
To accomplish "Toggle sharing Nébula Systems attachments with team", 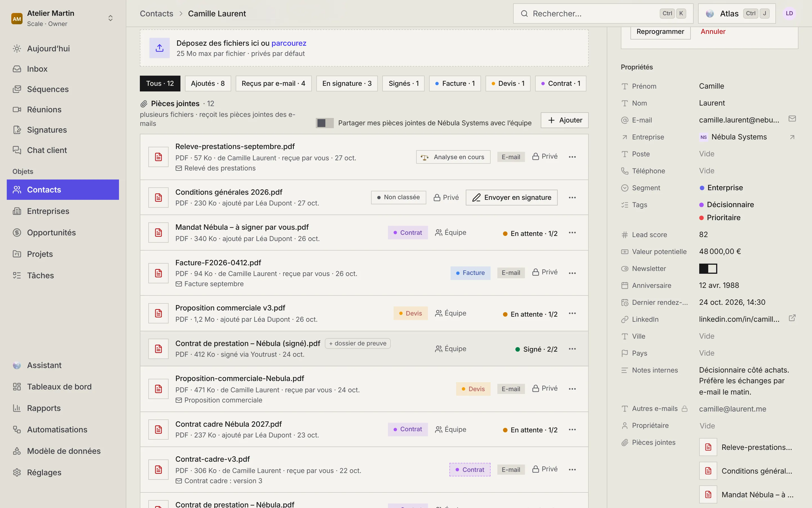I will [325, 123].
